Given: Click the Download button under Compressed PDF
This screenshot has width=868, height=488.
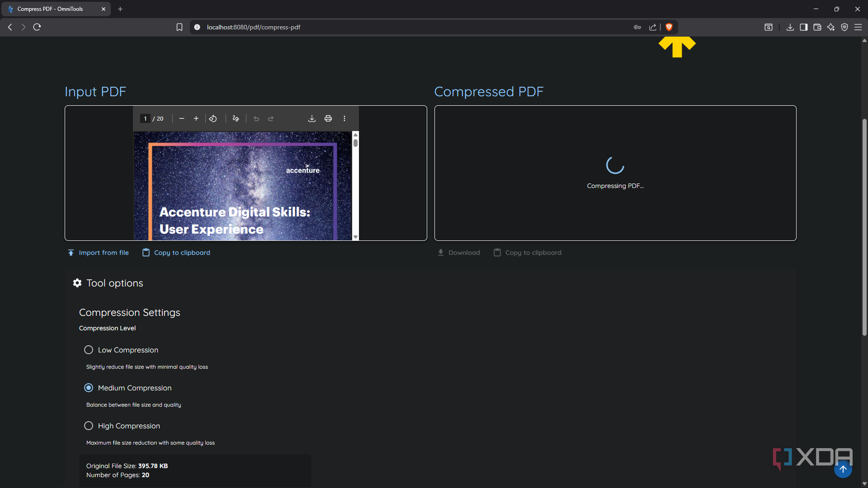Looking at the screenshot, I should point(459,253).
